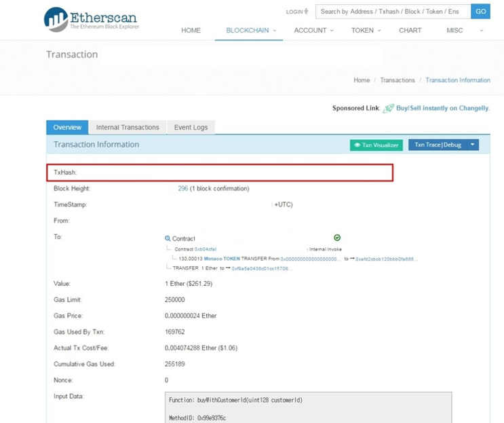Click the Changelly rocket icon
Screen dimensions: 504x423
coord(388,109)
